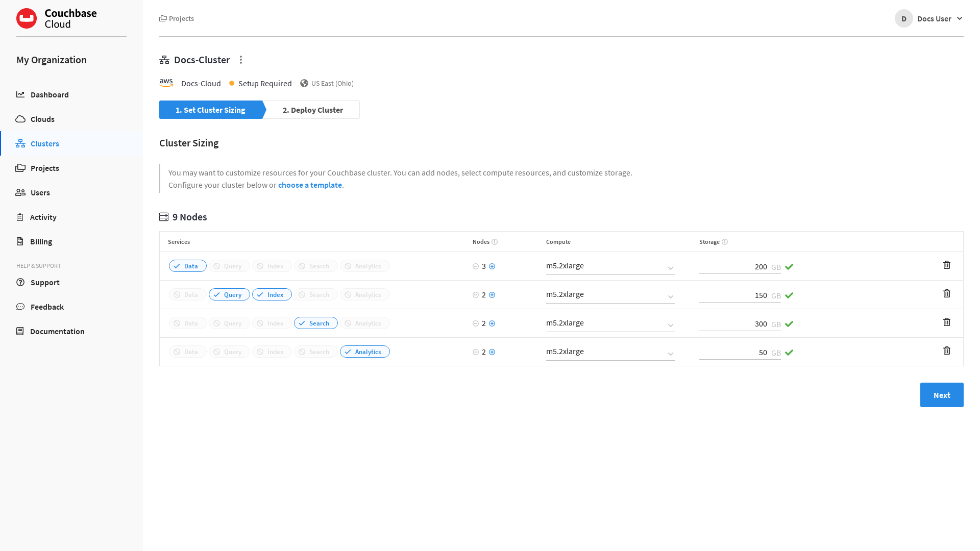Click the Docs-Cluster cluster icon
The image size is (980, 551).
coord(164,60)
